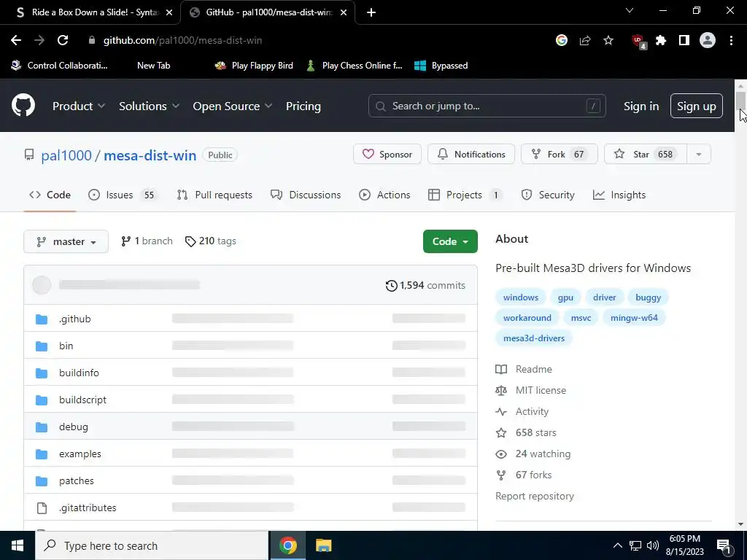Open the Extensions puzzle piece icon

click(661, 41)
